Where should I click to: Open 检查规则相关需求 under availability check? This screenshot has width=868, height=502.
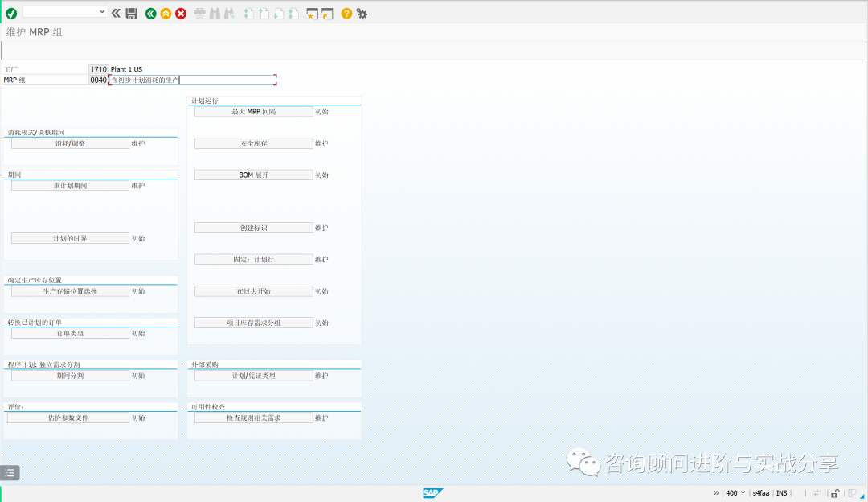253,417
